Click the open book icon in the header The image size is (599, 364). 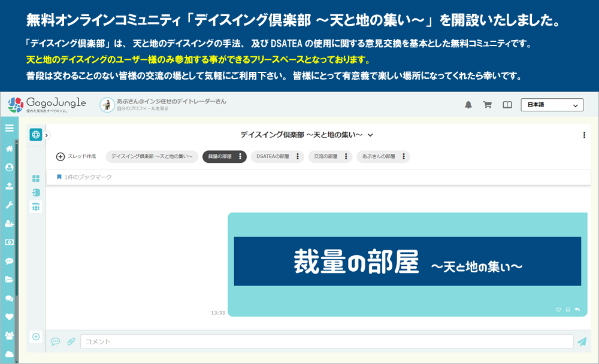pyautogui.click(x=507, y=105)
